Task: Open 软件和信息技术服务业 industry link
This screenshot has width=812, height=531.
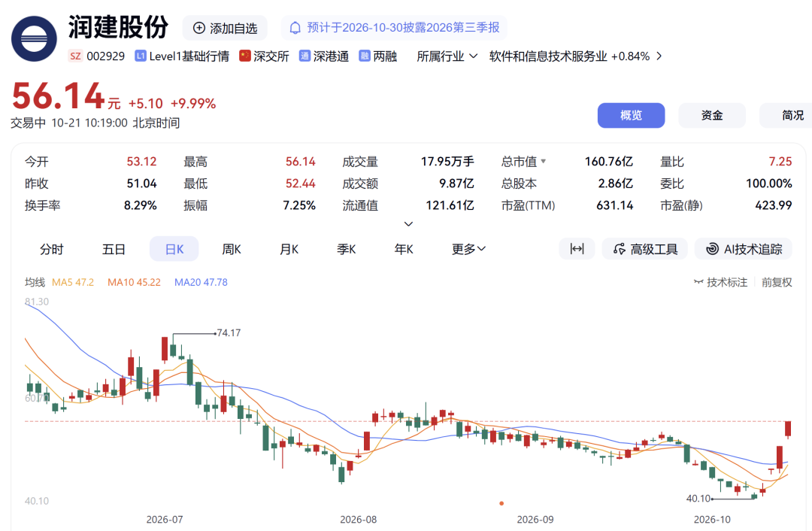Action: [x=548, y=56]
